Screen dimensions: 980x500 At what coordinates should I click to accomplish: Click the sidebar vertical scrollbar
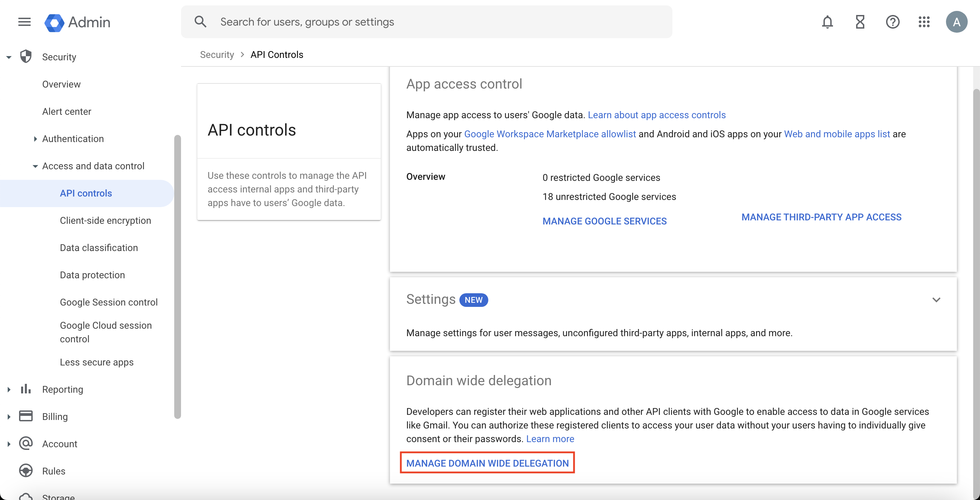click(x=177, y=277)
